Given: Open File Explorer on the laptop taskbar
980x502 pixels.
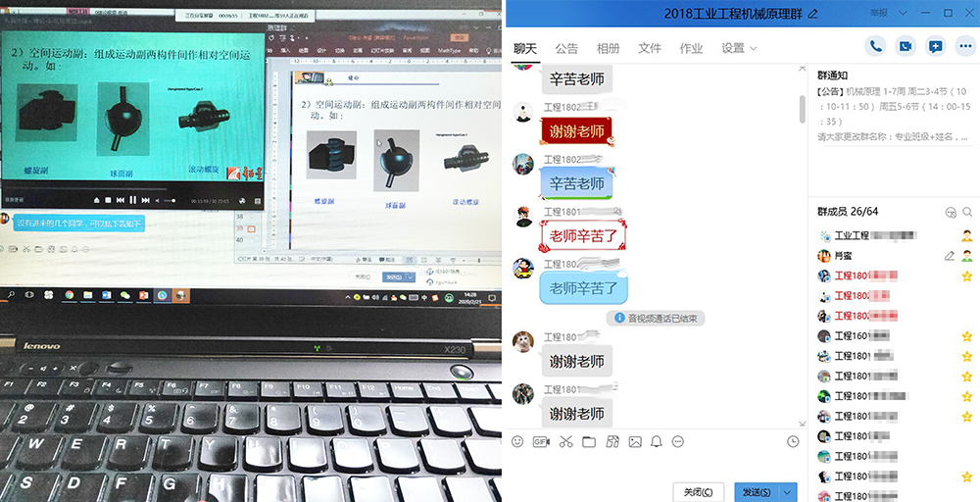Looking at the screenshot, I should click(x=87, y=294).
